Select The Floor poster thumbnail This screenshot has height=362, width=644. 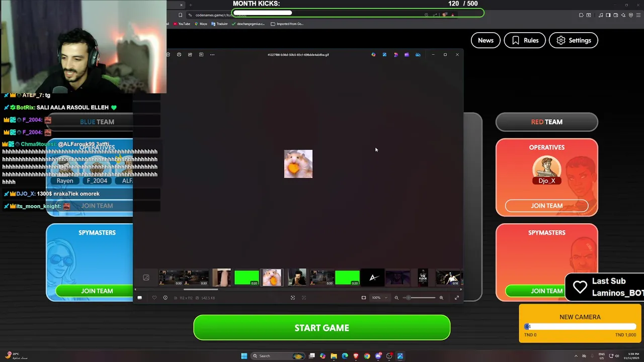coord(423,278)
